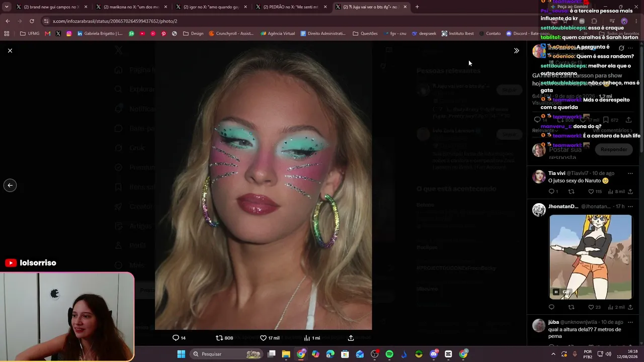
Task: Share JhonatanD's GIF reply
Action: point(630,307)
